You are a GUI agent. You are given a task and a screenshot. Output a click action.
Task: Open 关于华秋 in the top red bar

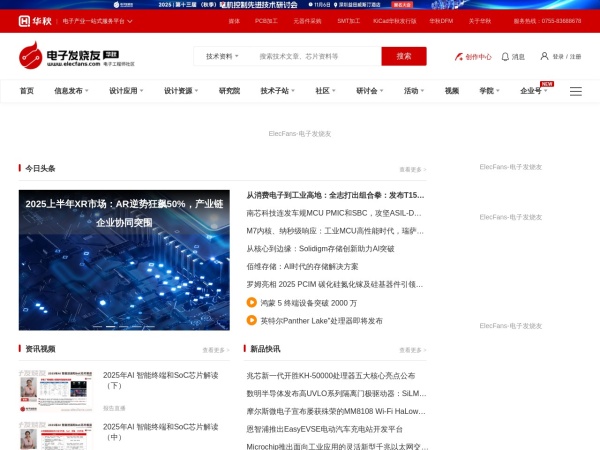coord(479,21)
